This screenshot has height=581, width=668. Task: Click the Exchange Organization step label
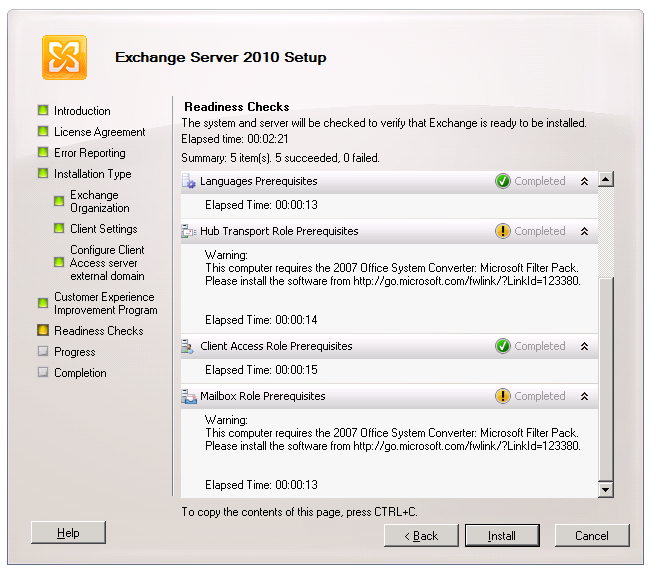point(100,201)
